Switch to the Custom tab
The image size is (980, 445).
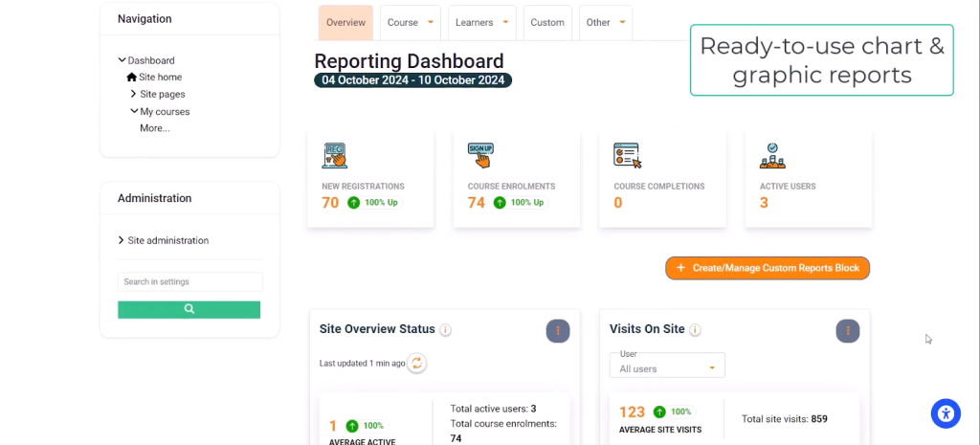547,23
